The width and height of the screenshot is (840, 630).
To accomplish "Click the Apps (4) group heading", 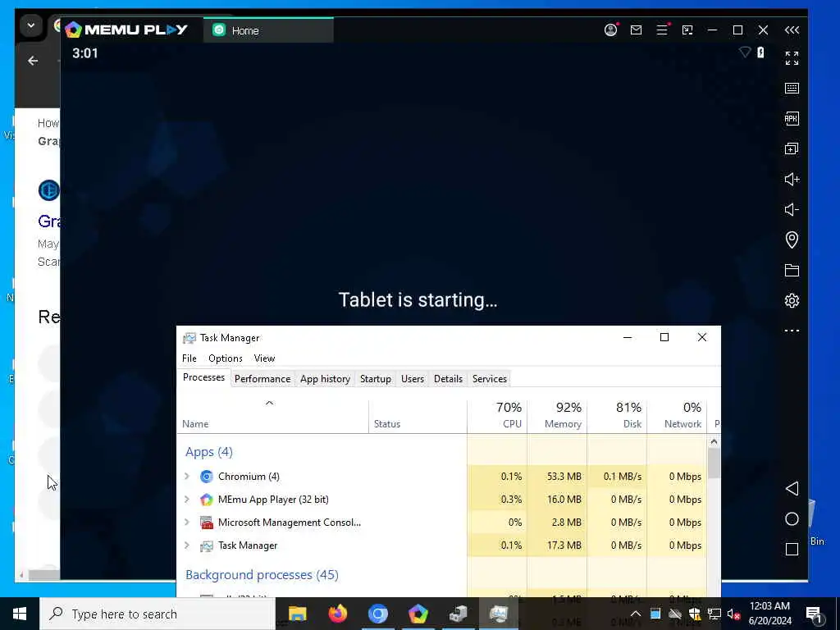I will (209, 452).
